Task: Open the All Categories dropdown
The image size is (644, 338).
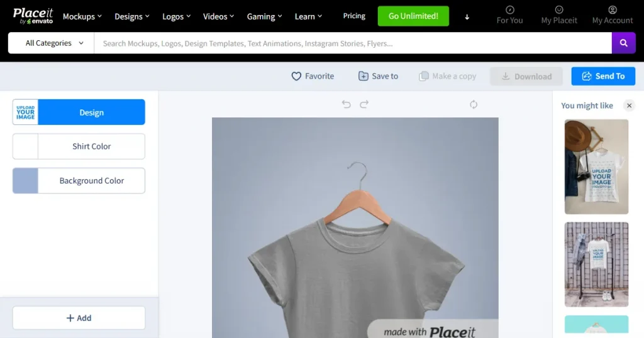Action: pos(52,43)
